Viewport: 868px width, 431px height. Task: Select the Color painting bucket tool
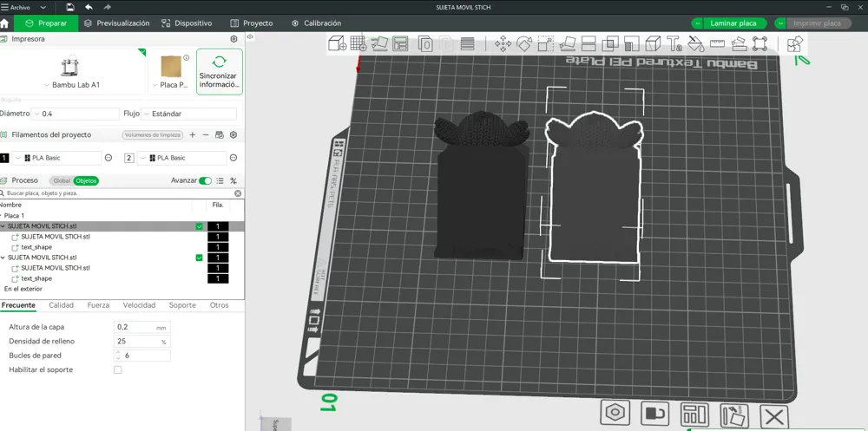pos(695,43)
